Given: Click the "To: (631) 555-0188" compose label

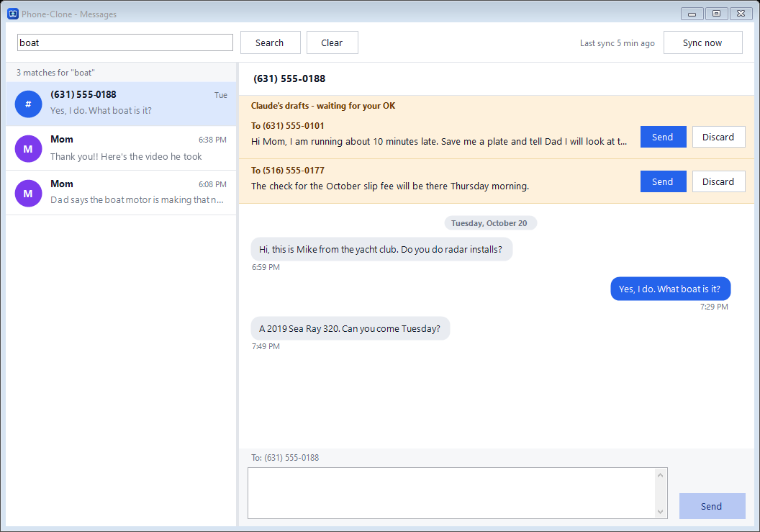Looking at the screenshot, I should (285, 458).
